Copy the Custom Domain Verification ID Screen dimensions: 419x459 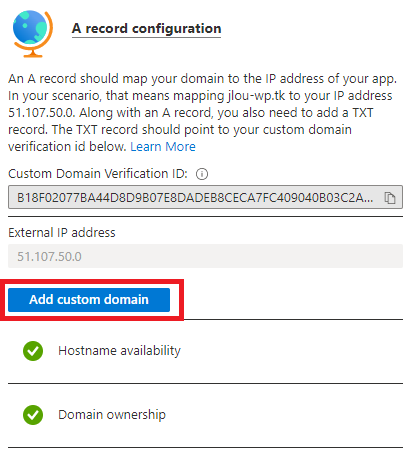pos(389,198)
